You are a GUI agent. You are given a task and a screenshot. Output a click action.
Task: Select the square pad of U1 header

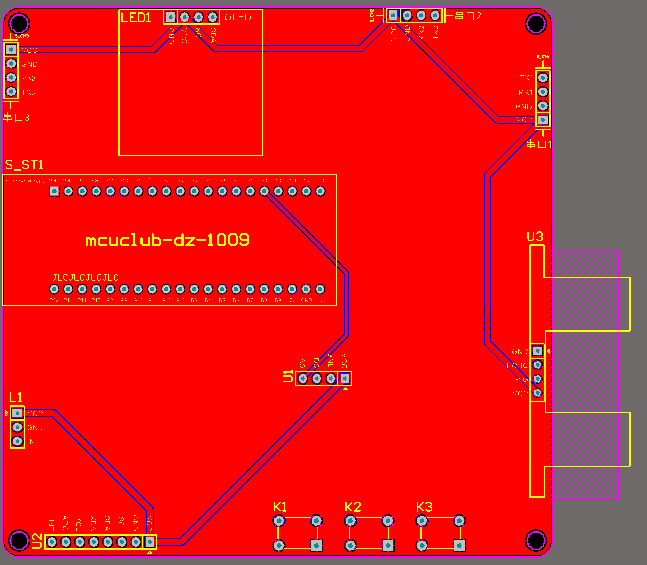pyautogui.click(x=345, y=378)
